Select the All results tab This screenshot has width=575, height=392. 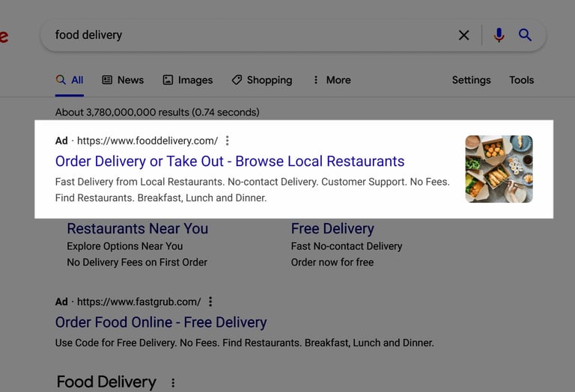pyautogui.click(x=70, y=80)
